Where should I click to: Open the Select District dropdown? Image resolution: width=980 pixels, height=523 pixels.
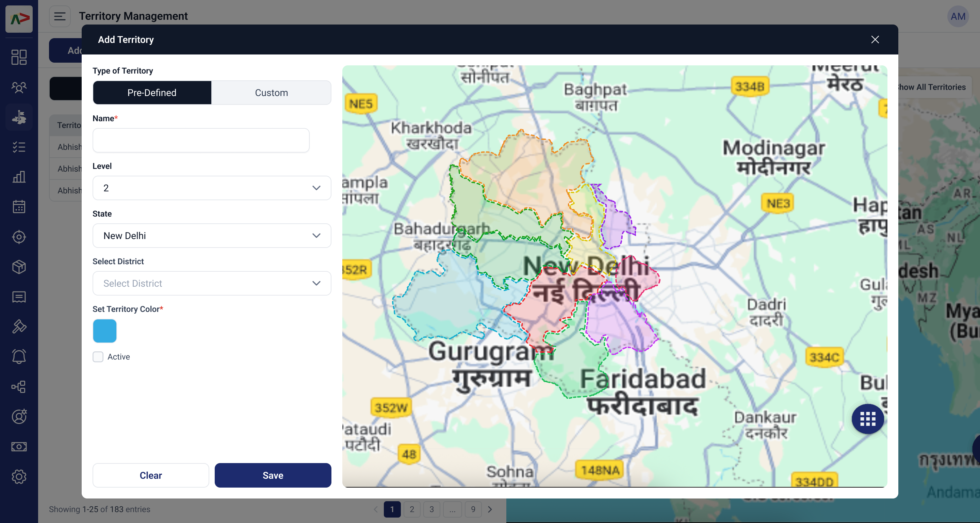coord(212,283)
